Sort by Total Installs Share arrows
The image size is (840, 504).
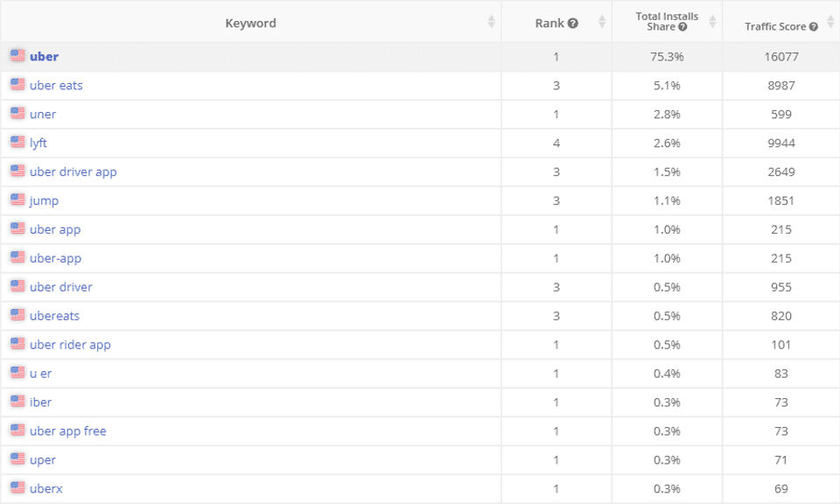[x=712, y=22]
